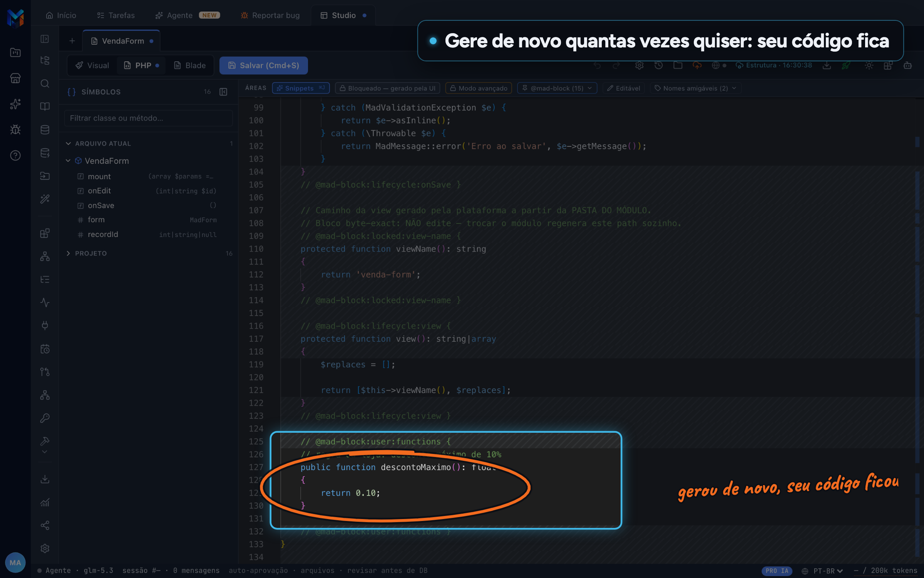Switch to the Visual view tab

[x=92, y=66]
